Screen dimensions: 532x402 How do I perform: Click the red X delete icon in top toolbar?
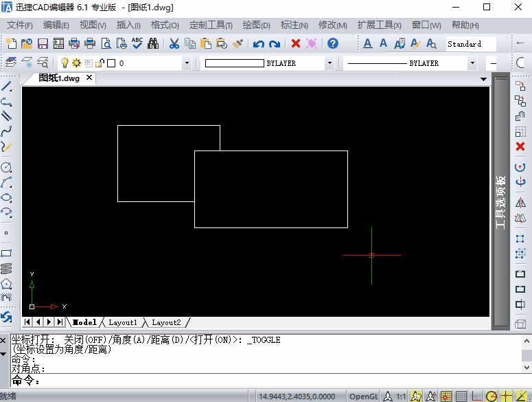tap(296, 43)
